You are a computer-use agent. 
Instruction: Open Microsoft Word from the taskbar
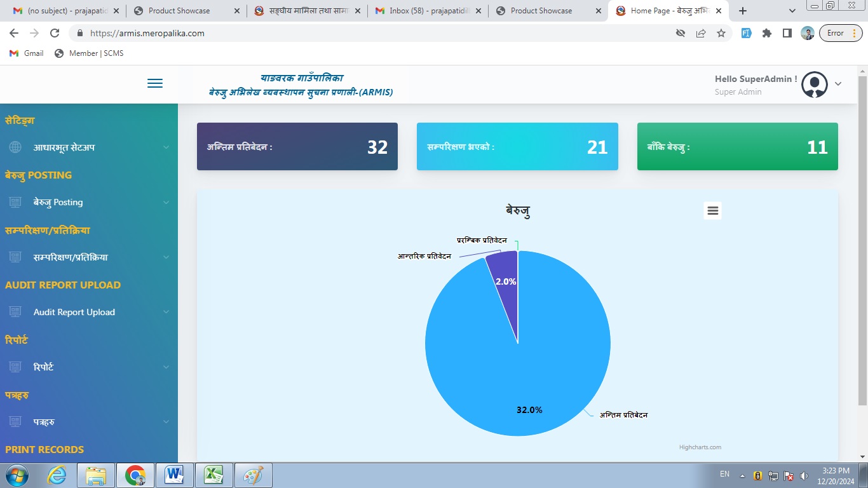(x=174, y=475)
